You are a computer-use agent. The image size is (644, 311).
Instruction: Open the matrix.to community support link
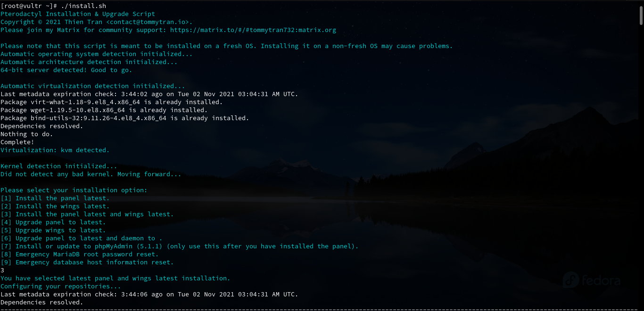click(253, 30)
